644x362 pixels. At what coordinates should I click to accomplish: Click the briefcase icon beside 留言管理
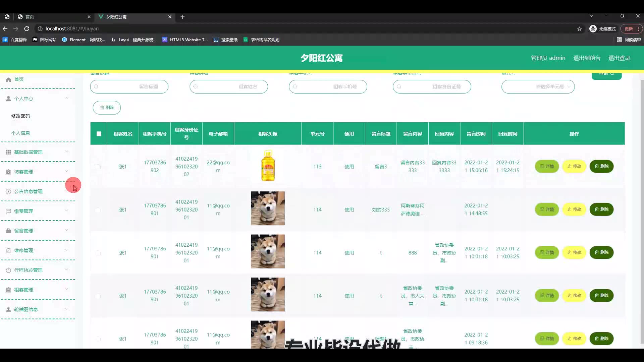click(x=8, y=231)
